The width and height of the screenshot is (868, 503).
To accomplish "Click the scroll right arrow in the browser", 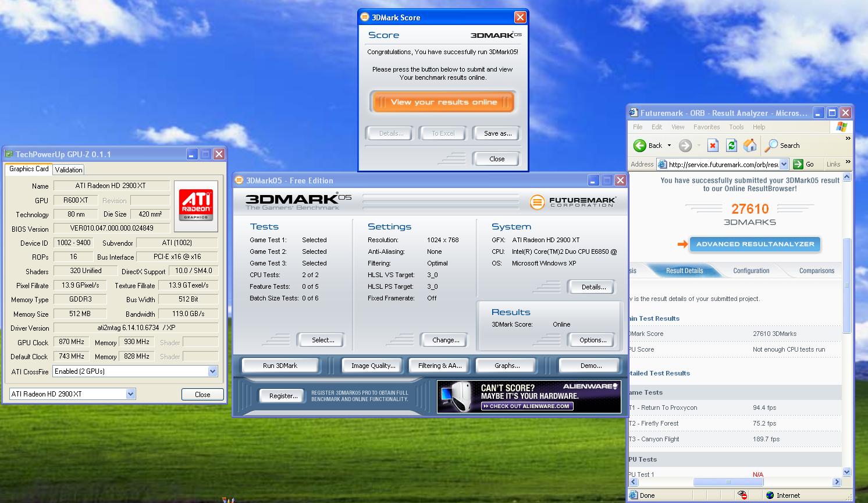I will [837, 482].
